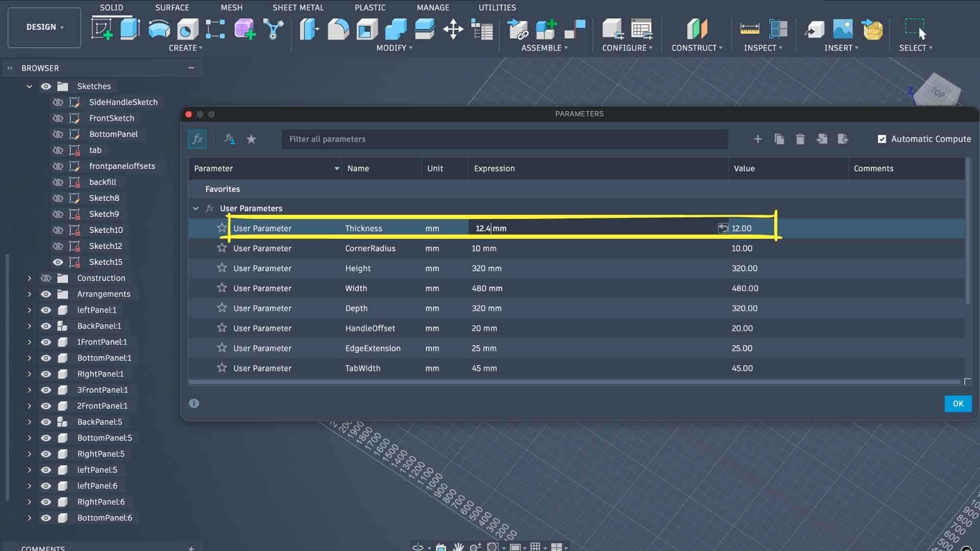The image size is (980, 551).
Task: Select the Create Sketch tool
Action: click(102, 29)
